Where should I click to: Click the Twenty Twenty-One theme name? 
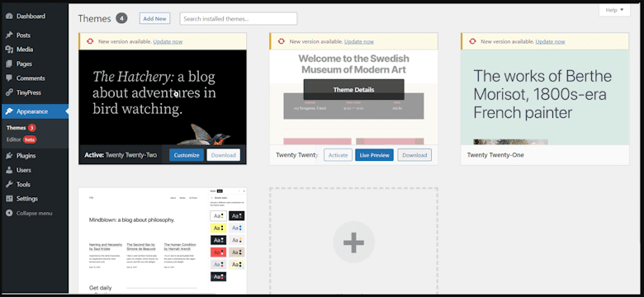pos(495,155)
